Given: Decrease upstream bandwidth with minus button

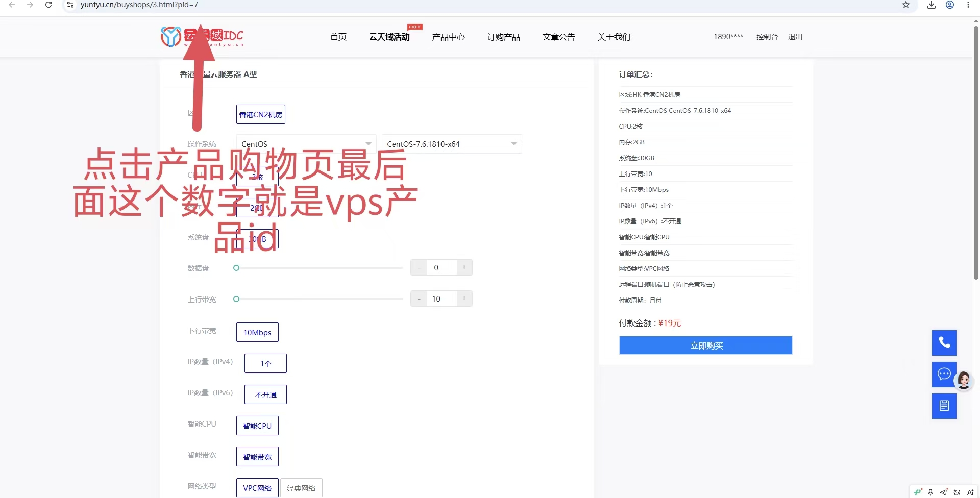Looking at the screenshot, I should (419, 299).
